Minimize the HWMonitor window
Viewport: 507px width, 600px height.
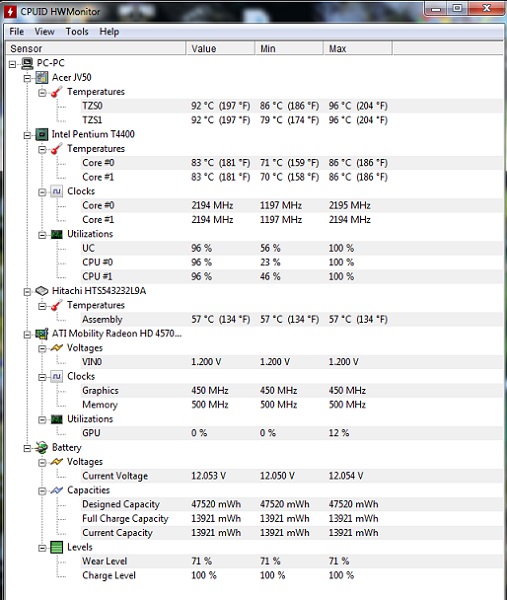436,8
